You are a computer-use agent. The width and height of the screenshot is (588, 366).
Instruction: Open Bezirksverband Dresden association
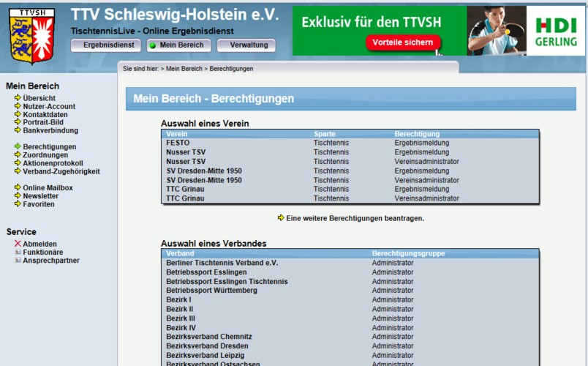point(207,346)
